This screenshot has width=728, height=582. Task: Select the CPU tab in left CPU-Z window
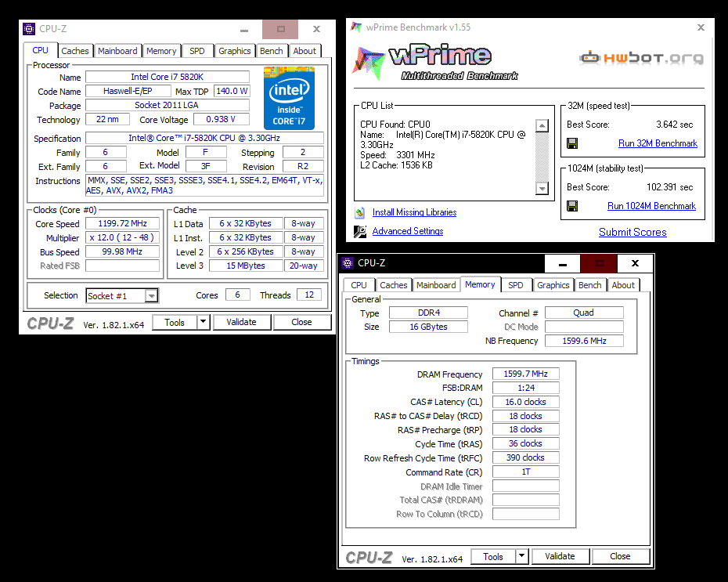click(x=41, y=50)
